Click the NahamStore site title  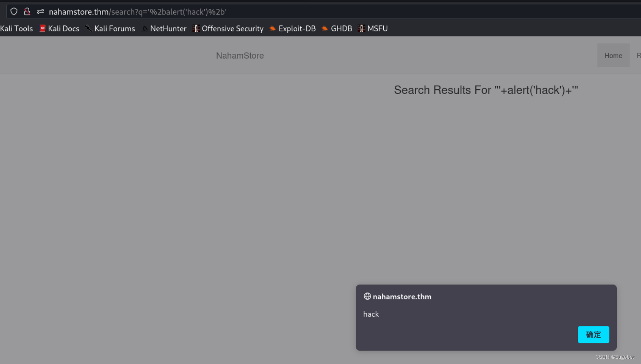click(240, 56)
